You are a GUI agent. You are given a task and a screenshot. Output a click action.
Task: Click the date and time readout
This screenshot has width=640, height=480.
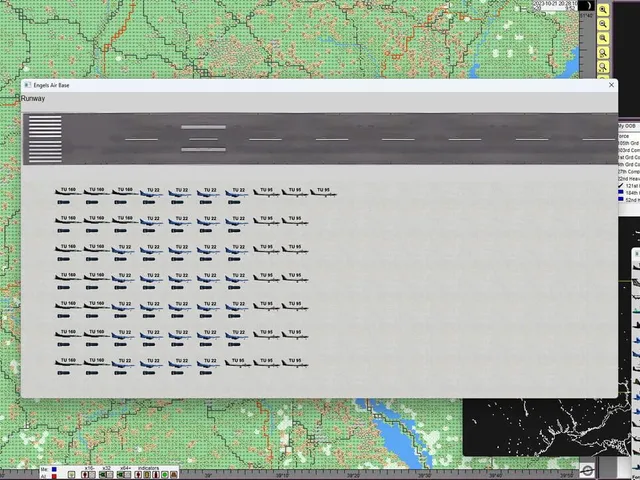[555, 5]
